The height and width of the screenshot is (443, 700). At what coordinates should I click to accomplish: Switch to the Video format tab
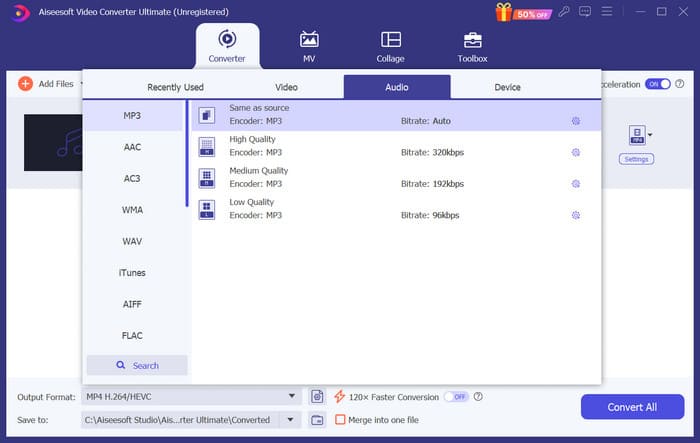(x=286, y=87)
